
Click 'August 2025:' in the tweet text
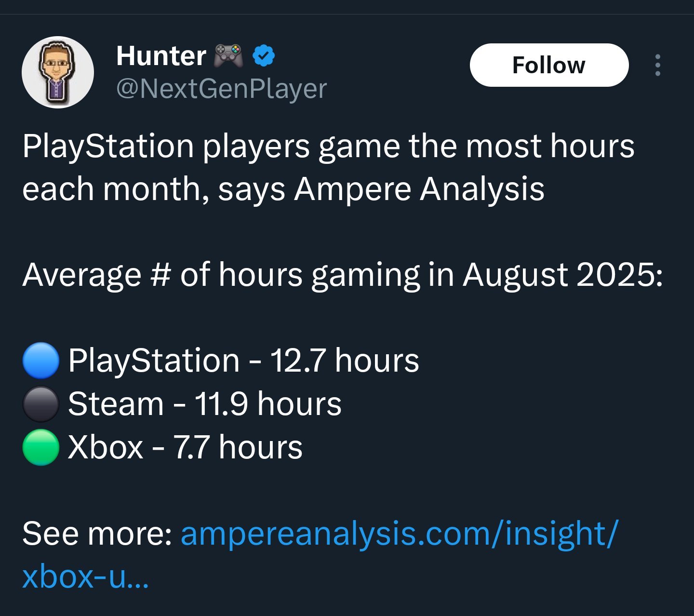click(562, 275)
